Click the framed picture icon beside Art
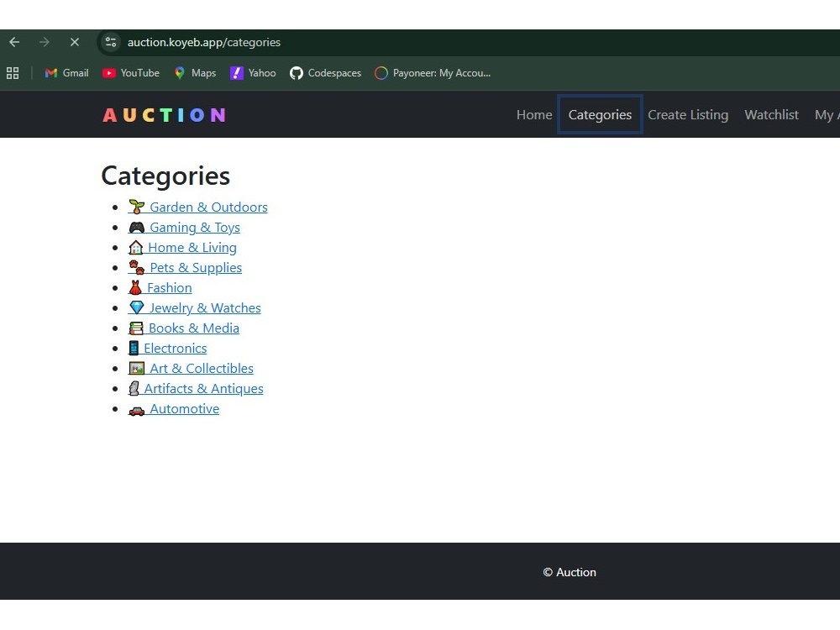 (x=137, y=369)
